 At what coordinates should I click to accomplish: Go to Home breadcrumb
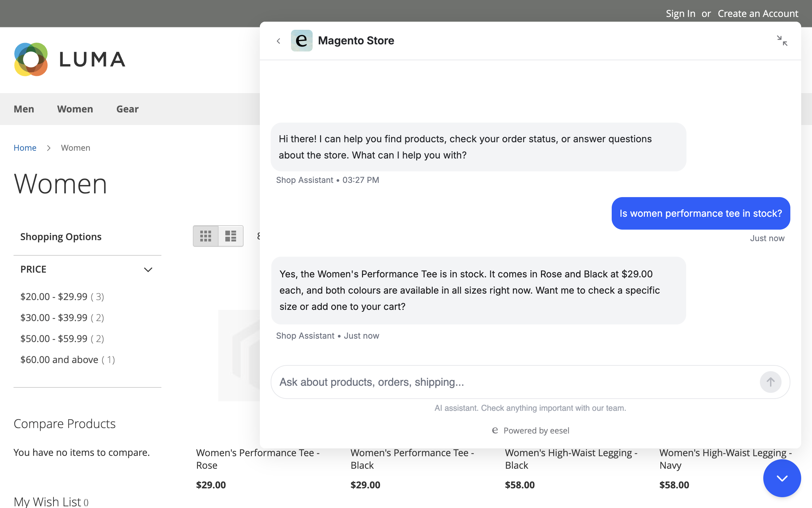click(25, 148)
